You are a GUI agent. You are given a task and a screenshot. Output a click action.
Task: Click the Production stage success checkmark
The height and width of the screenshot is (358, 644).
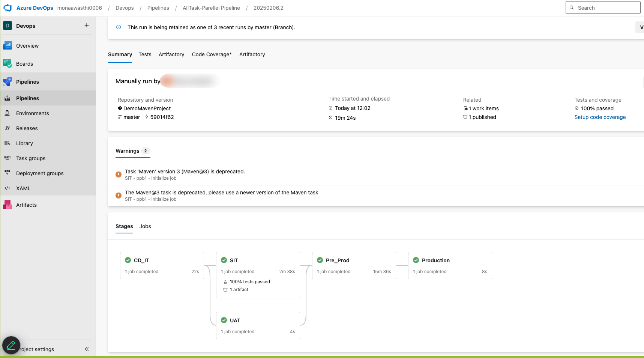tap(416, 260)
